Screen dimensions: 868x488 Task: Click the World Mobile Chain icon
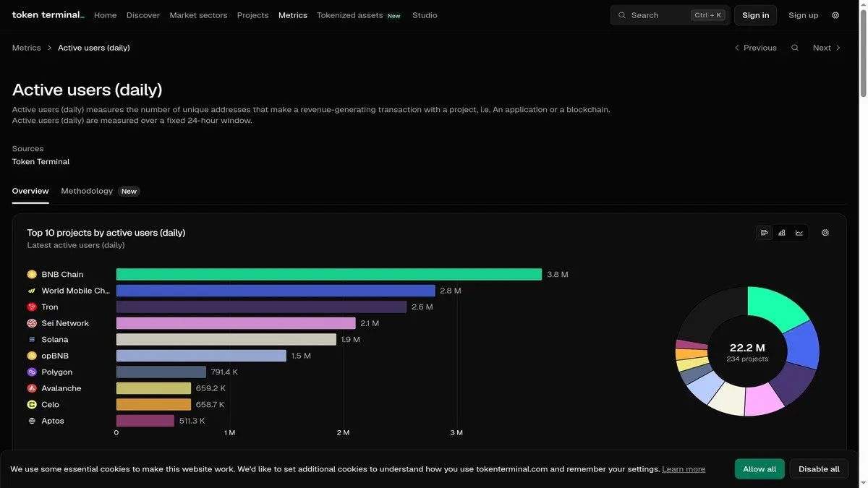pos(32,291)
